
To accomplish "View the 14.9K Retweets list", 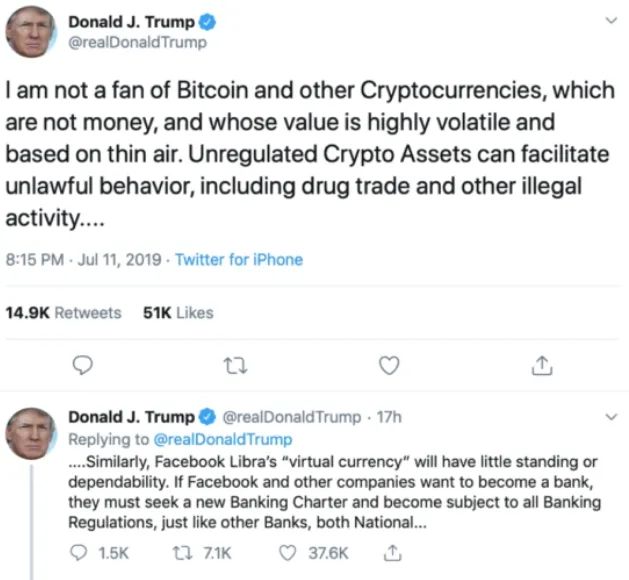I will (63, 312).
